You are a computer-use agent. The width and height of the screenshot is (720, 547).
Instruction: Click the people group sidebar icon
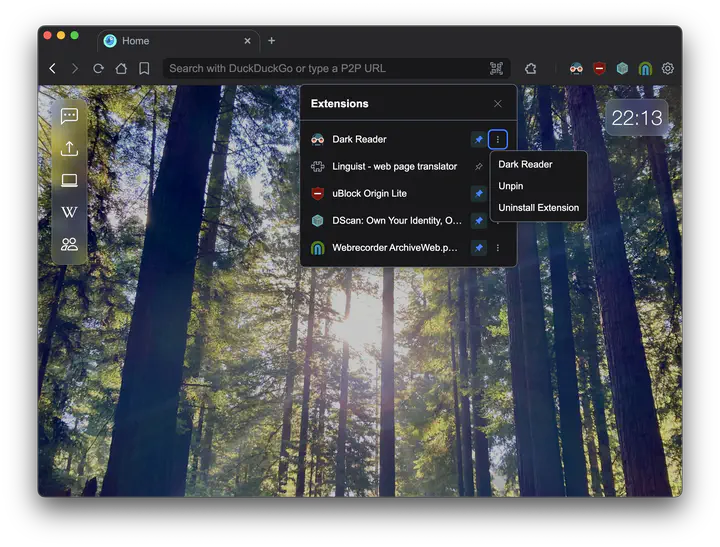tap(69, 244)
